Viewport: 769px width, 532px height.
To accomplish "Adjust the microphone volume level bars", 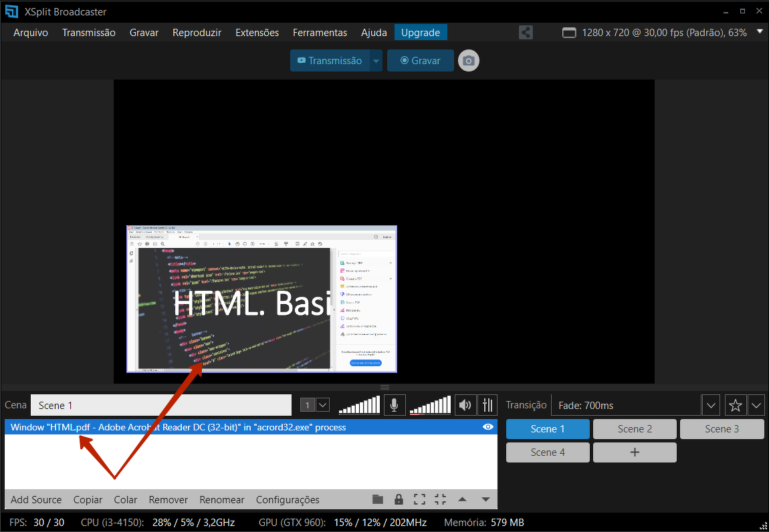I will pos(359,405).
